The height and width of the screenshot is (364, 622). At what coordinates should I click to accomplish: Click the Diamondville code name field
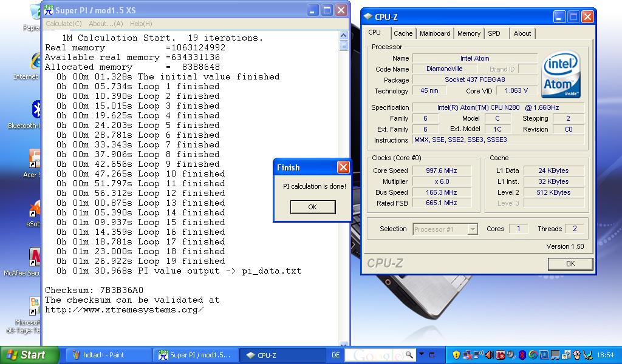point(444,69)
